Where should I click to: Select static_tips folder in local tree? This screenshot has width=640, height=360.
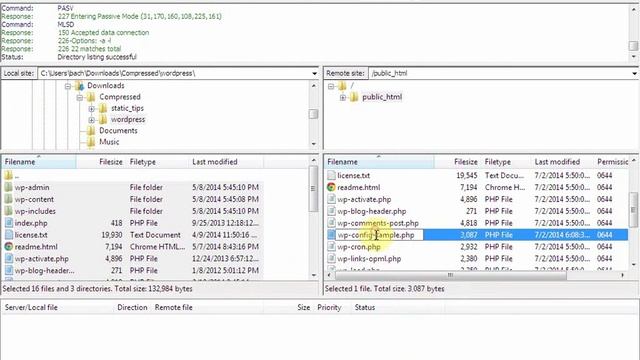click(x=127, y=108)
